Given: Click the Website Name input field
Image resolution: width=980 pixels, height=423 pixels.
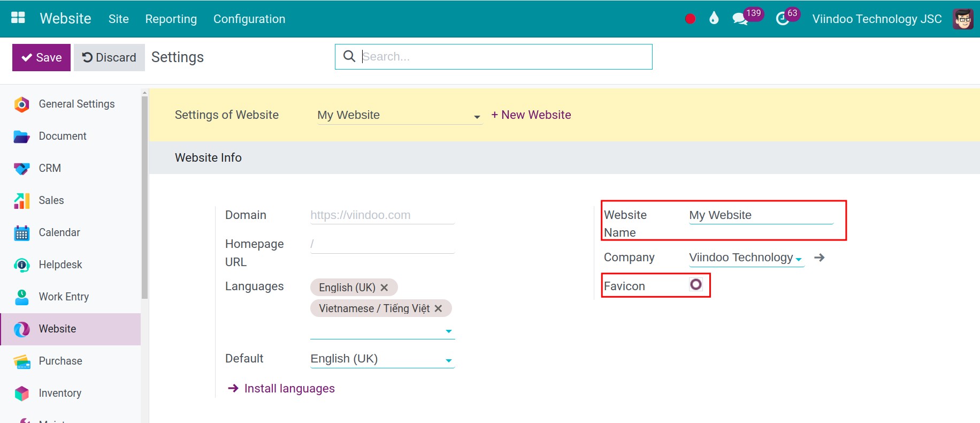Looking at the screenshot, I should click(761, 215).
